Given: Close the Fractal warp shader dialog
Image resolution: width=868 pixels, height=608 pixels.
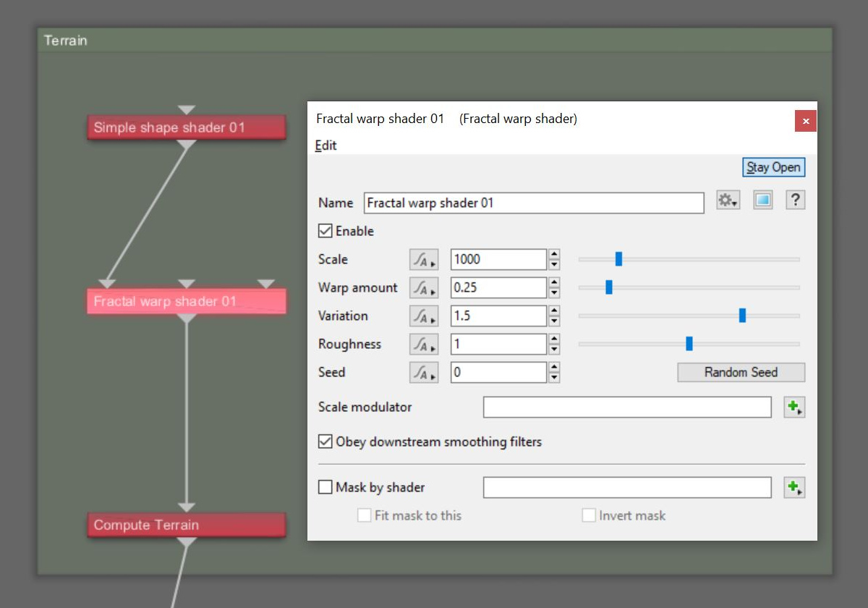Looking at the screenshot, I should (x=806, y=121).
